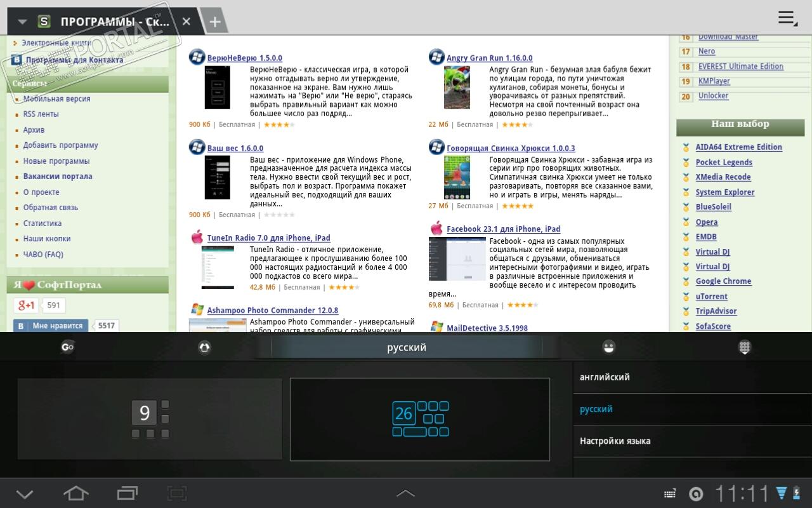Capture the screen with screenshot icon
The width and height of the screenshot is (812, 508).
177,493
